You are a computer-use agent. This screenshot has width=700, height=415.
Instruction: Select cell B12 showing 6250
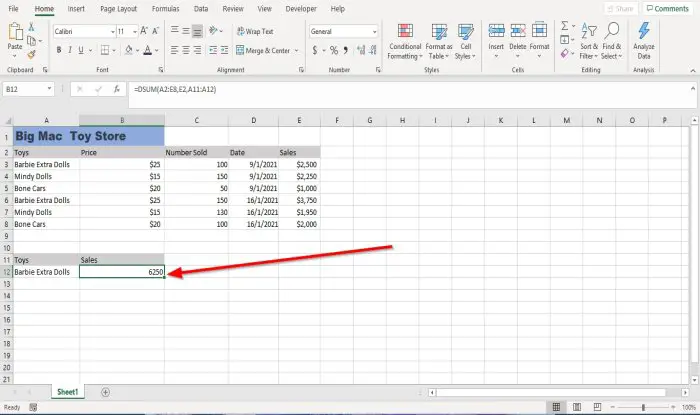122,272
